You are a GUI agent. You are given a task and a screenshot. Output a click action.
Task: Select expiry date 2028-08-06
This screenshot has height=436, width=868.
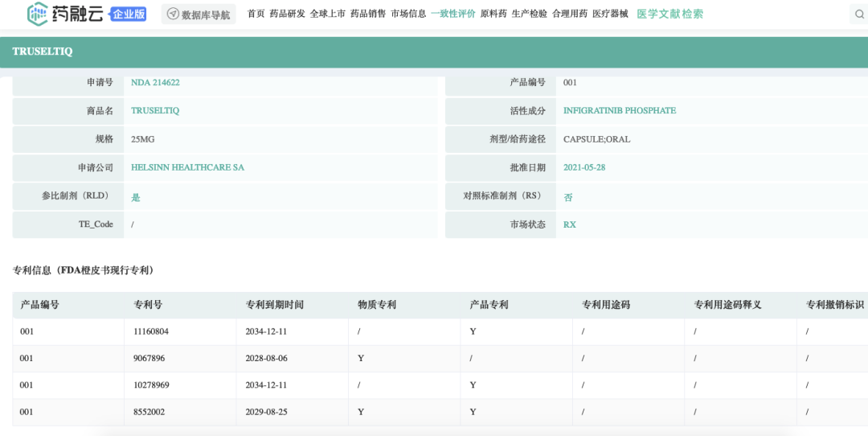[x=266, y=359]
